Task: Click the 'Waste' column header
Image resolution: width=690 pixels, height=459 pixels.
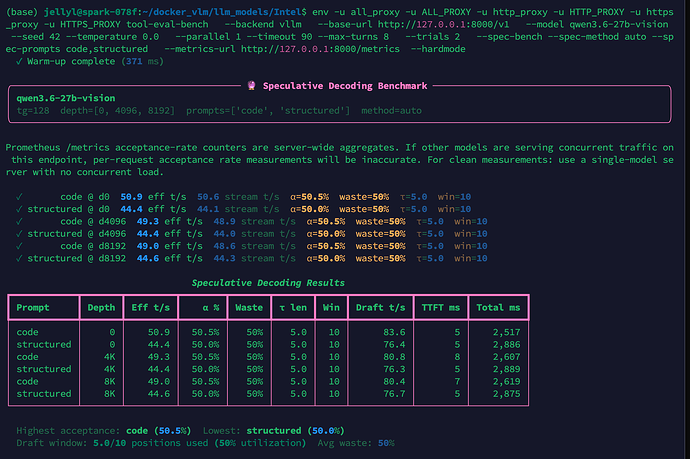Action: pyautogui.click(x=249, y=308)
